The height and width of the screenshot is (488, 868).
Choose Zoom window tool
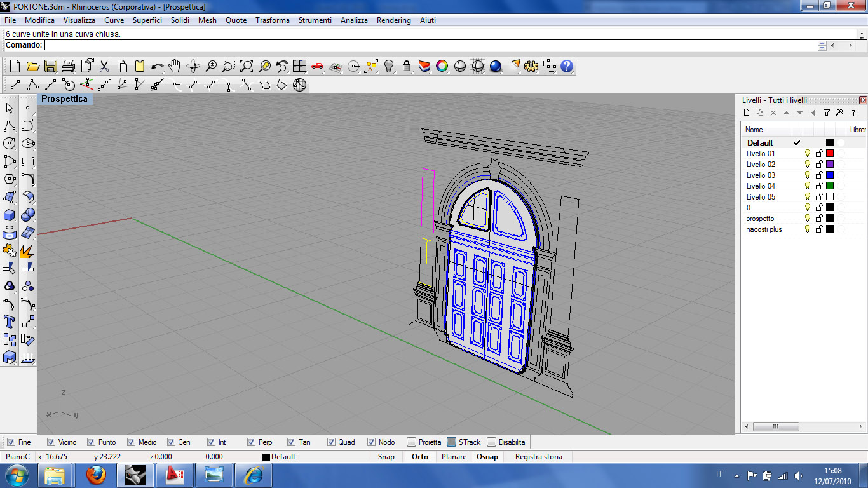[229, 66]
